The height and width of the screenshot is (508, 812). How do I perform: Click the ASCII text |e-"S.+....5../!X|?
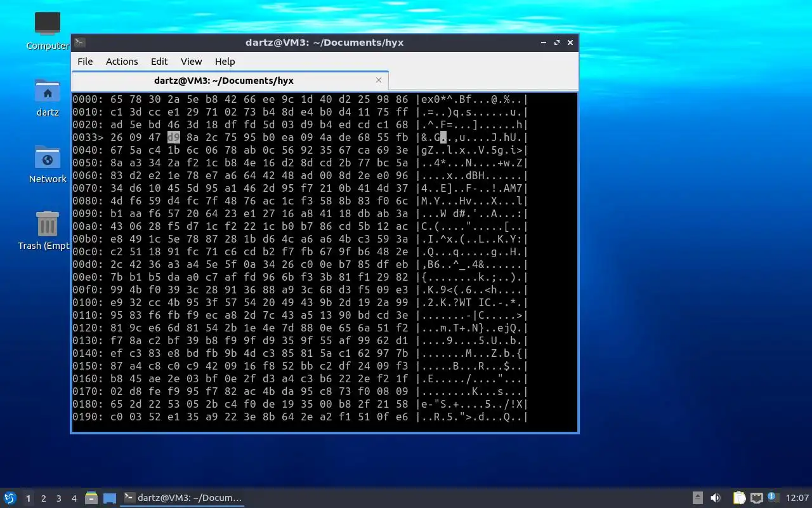pyautogui.click(x=472, y=404)
